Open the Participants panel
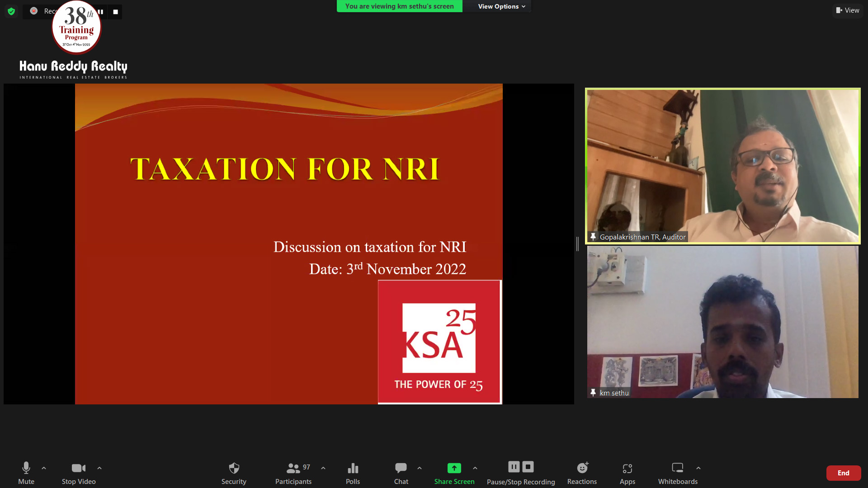This screenshot has width=868, height=488. pyautogui.click(x=293, y=473)
